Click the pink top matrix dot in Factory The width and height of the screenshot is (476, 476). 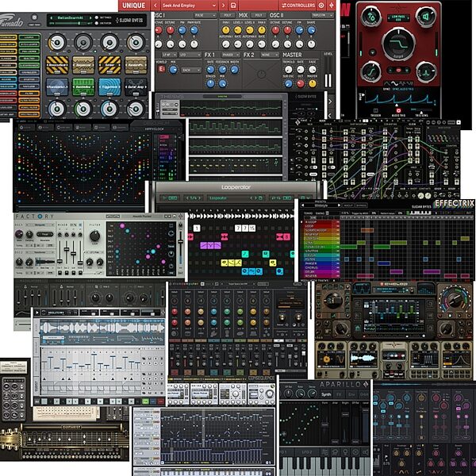point(122,225)
